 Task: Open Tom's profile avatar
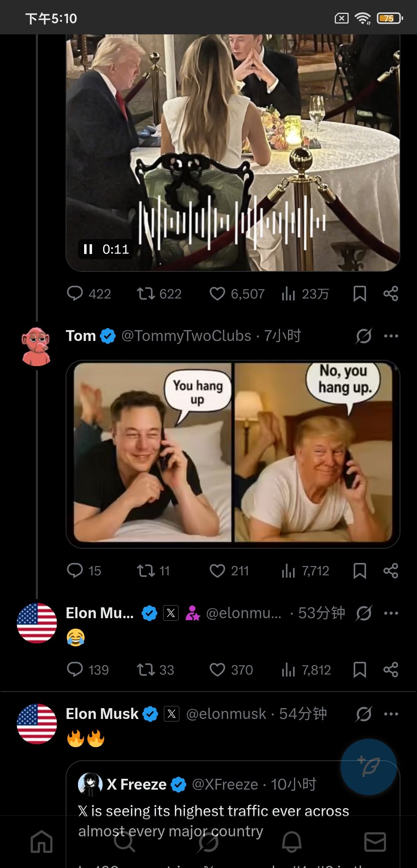36,346
